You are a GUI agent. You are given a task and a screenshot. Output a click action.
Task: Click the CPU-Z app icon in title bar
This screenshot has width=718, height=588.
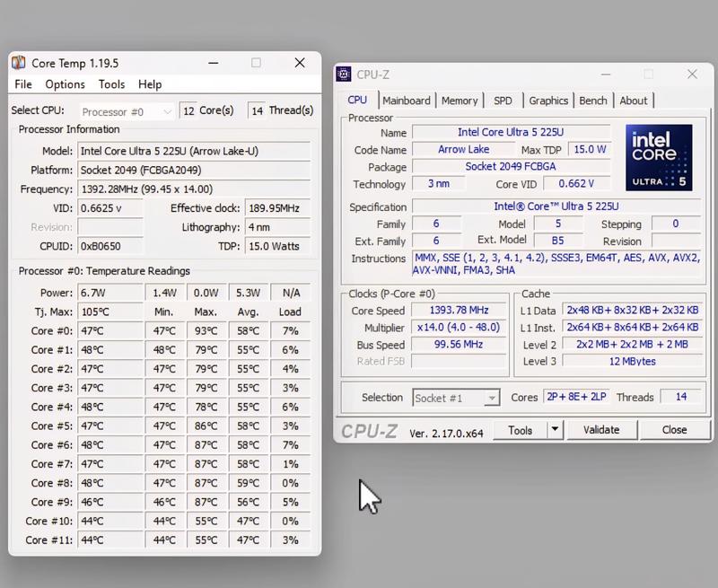[x=345, y=75]
